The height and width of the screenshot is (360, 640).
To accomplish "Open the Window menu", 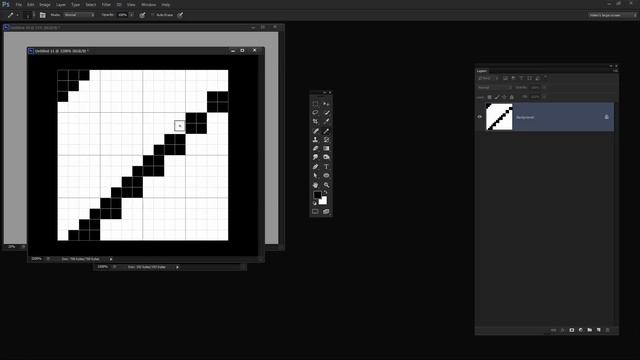I will (148, 4).
